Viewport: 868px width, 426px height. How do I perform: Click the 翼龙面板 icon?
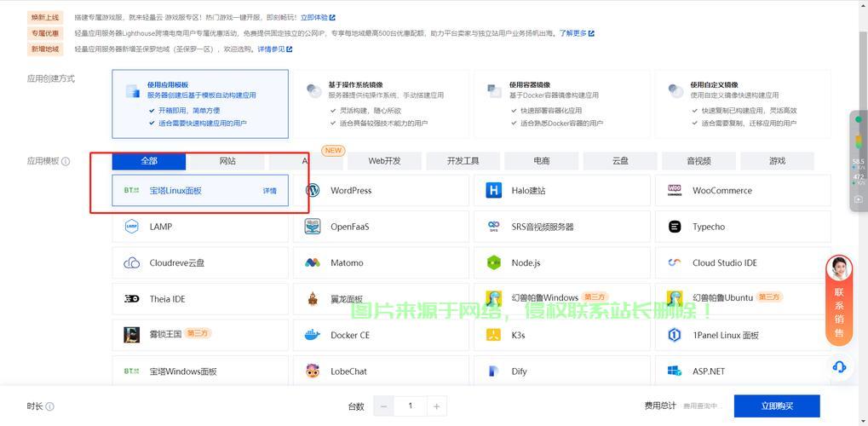[x=313, y=299]
